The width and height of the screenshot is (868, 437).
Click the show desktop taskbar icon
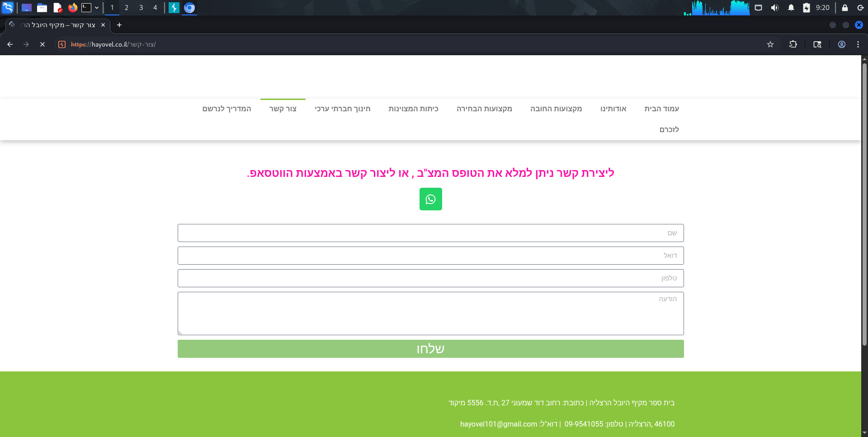coord(27,8)
